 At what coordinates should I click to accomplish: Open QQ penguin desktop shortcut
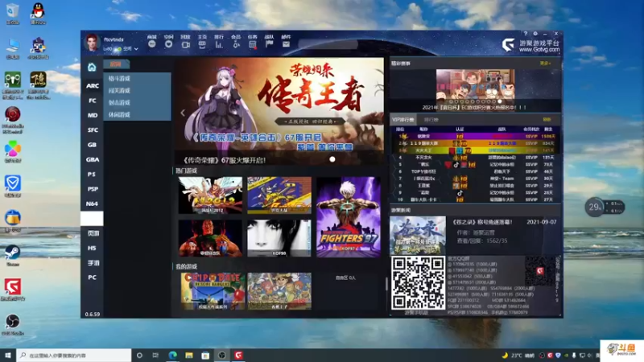[38, 13]
